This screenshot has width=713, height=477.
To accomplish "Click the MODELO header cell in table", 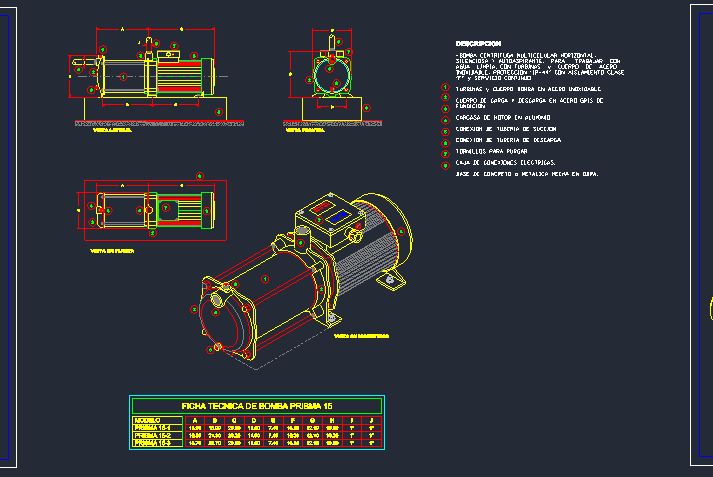I will tap(148, 419).
